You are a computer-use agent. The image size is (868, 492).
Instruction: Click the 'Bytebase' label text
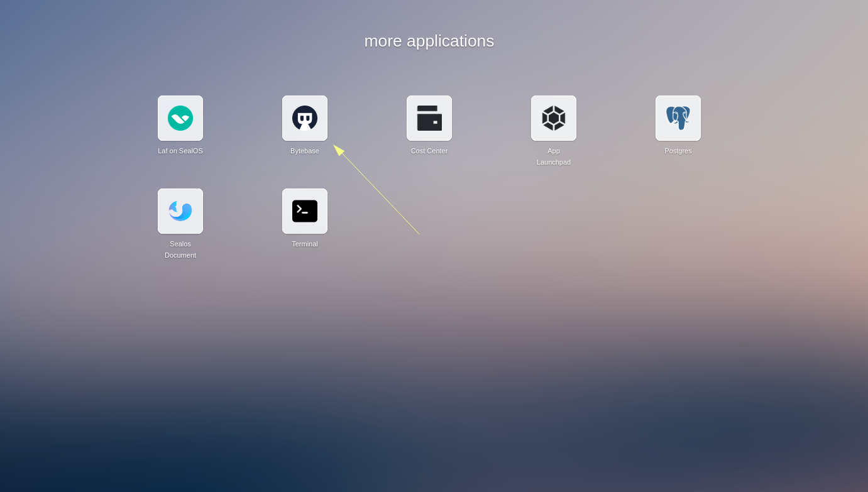[305, 151]
